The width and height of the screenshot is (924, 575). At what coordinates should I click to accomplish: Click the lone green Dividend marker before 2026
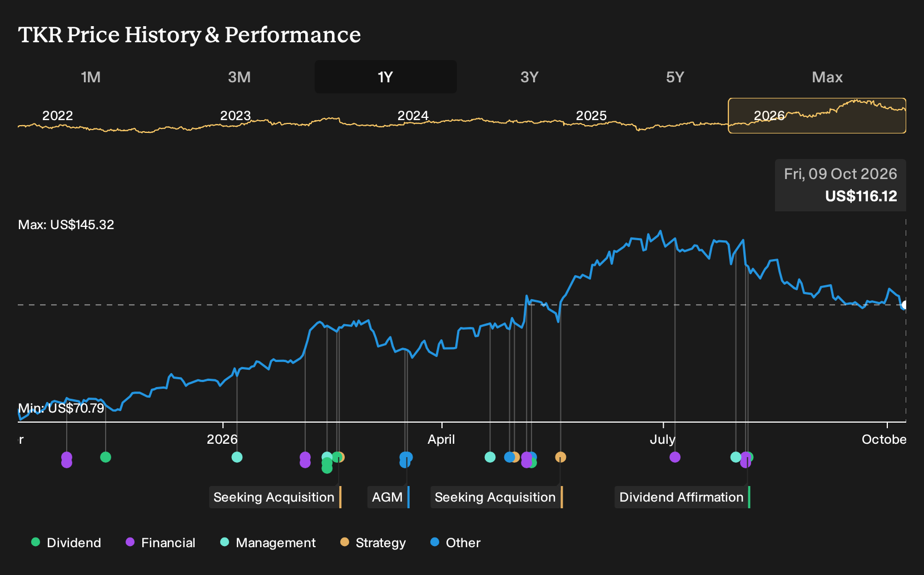click(106, 457)
